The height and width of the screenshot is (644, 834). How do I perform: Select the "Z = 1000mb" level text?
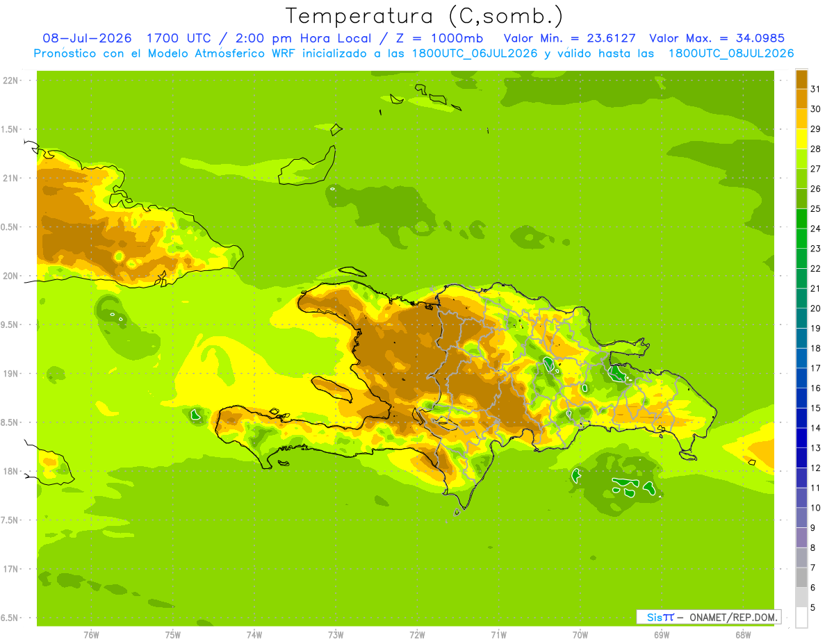[x=439, y=38]
